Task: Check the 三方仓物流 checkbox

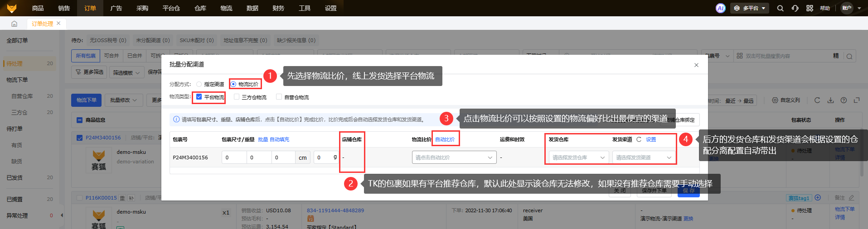Action: (237, 97)
